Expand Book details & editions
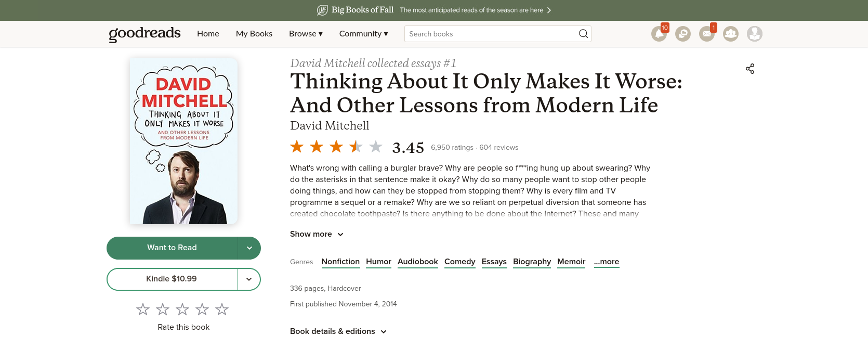The width and height of the screenshot is (868, 348). (x=338, y=331)
